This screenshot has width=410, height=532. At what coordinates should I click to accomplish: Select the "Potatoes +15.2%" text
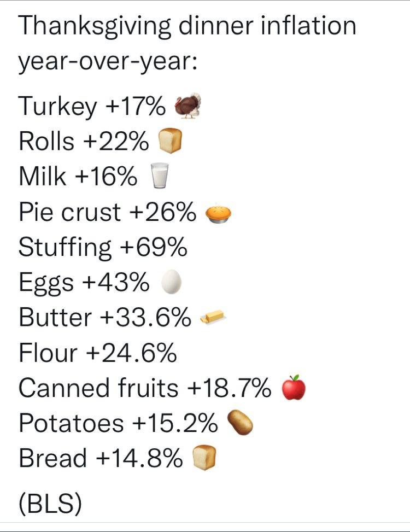[118, 423]
